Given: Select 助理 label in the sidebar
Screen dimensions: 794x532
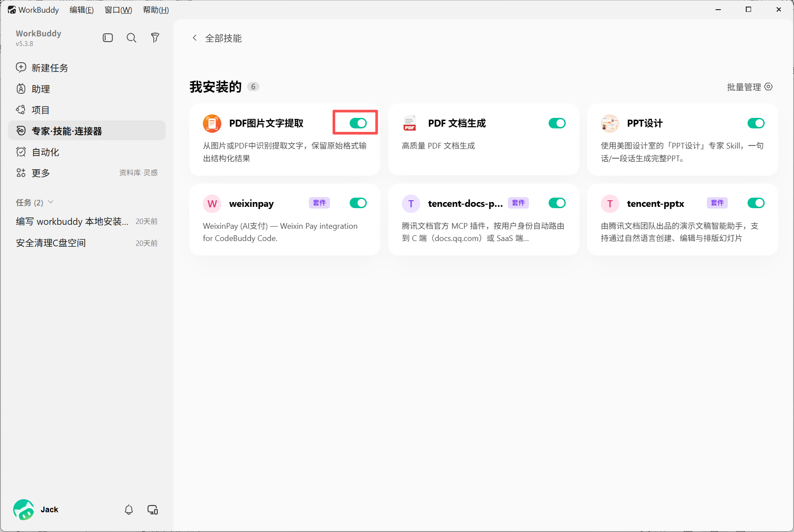Looking at the screenshot, I should coord(41,89).
